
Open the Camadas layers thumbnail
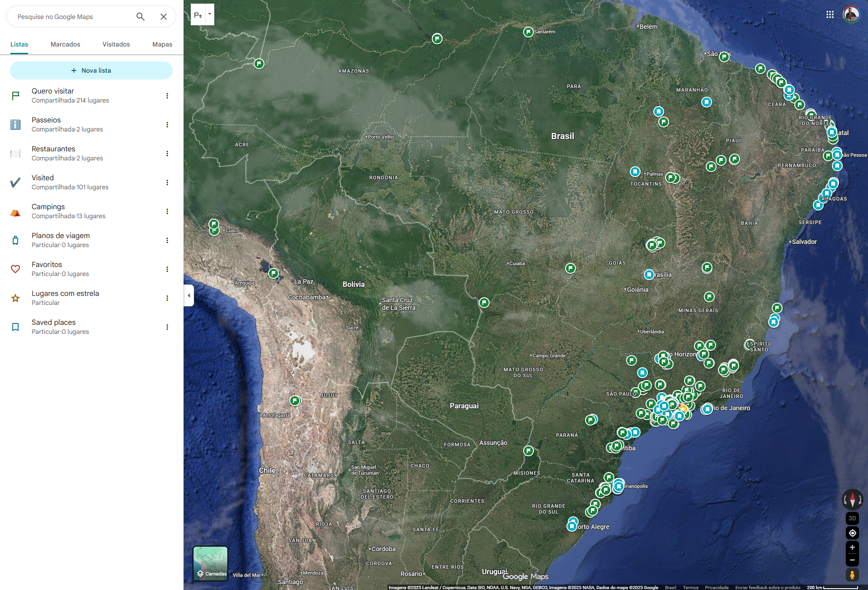tap(210, 563)
